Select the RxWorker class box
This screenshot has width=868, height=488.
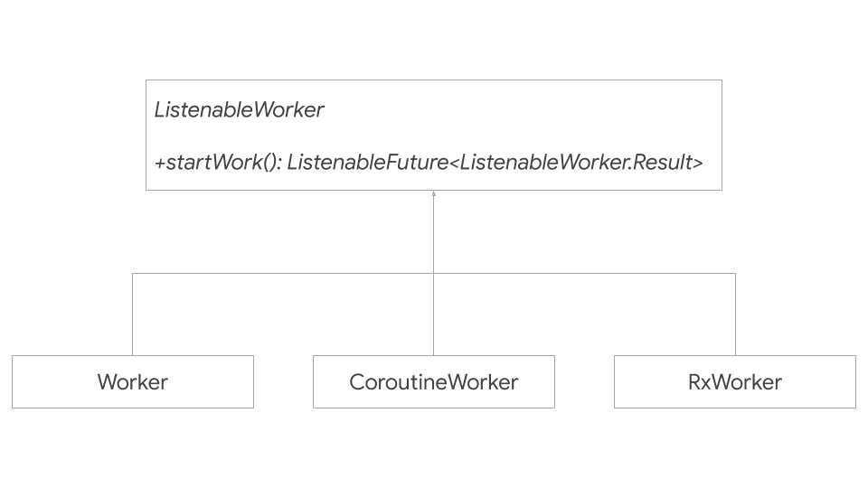point(734,381)
